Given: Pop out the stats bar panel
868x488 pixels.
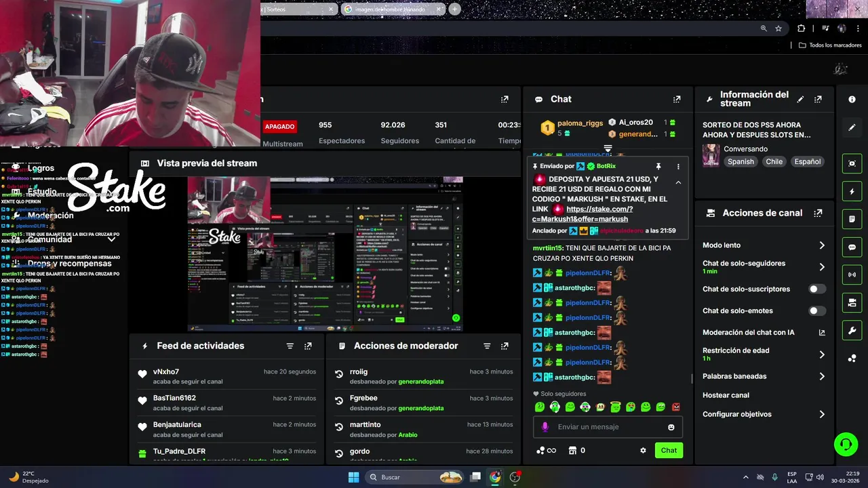Looking at the screenshot, I should (x=505, y=99).
